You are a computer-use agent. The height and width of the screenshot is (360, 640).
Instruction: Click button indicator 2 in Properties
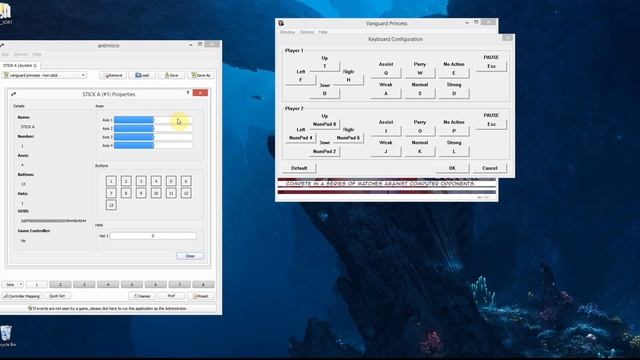(x=126, y=181)
